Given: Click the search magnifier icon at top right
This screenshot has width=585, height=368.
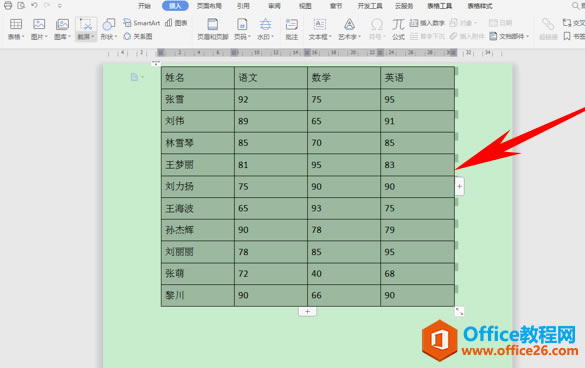Looking at the screenshot, I should (x=575, y=6).
